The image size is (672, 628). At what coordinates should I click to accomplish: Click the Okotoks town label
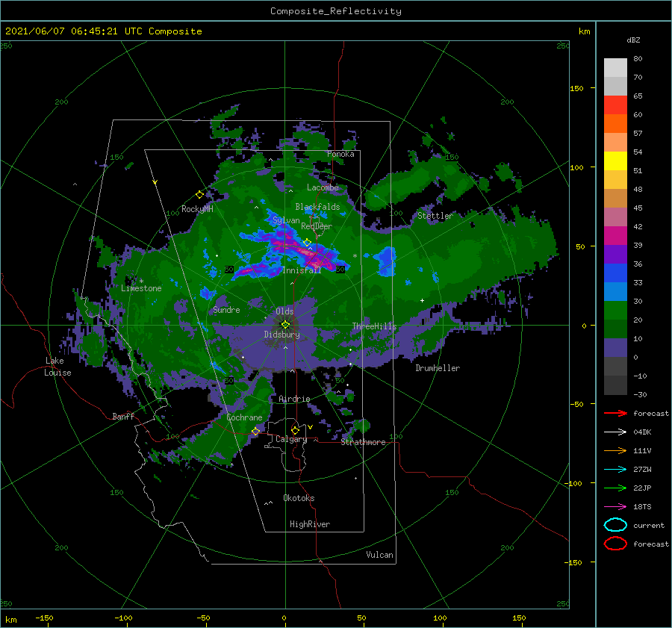[299, 498]
